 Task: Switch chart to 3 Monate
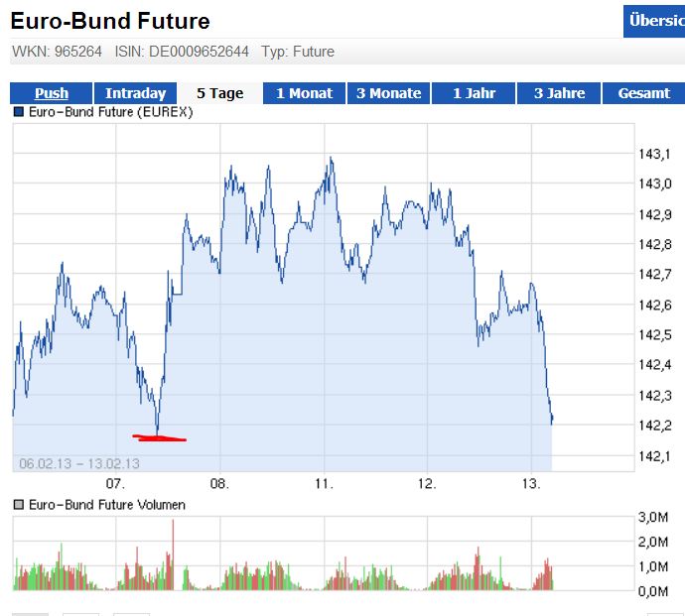(388, 93)
